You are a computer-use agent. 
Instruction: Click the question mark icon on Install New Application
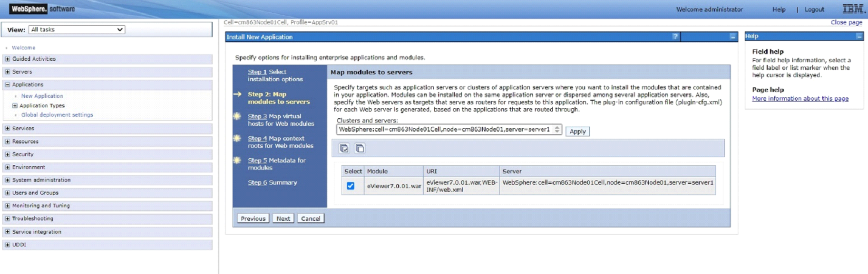[675, 37]
